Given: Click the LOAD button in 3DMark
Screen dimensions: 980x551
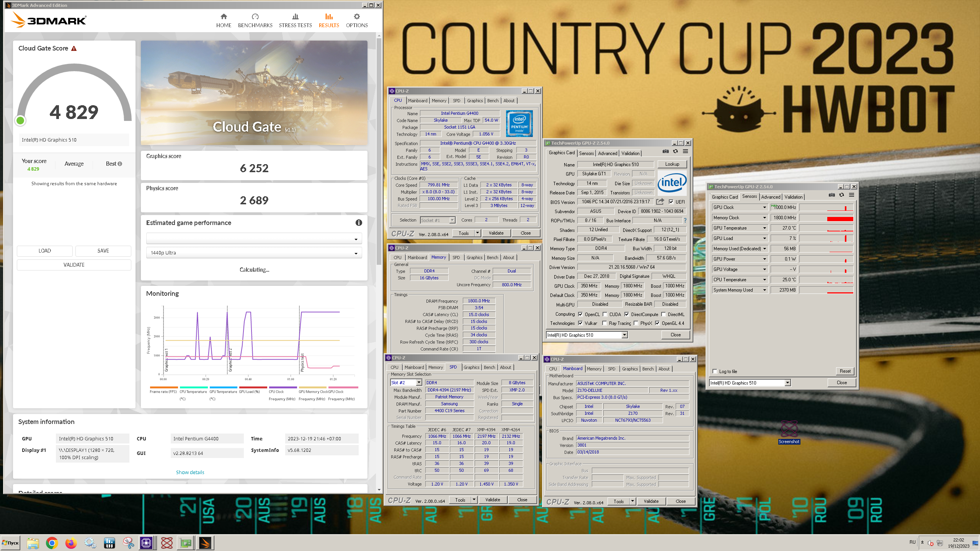Looking at the screenshot, I should pyautogui.click(x=45, y=251).
